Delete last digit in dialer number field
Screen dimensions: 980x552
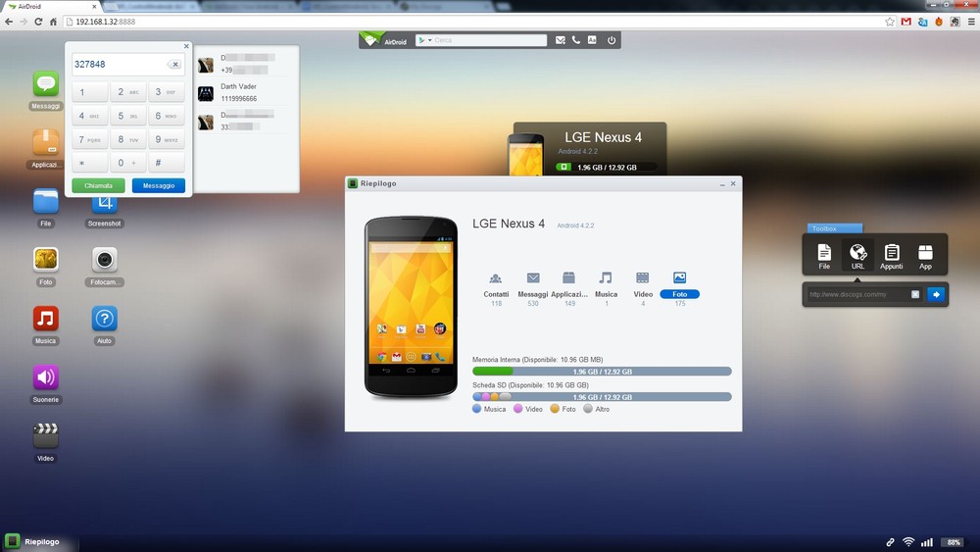tap(174, 65)
